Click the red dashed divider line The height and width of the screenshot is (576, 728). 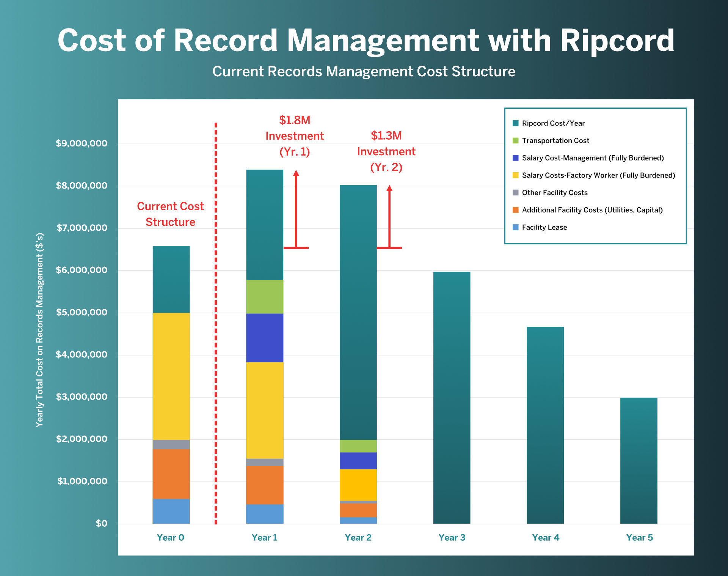click(x=216, y=323)
